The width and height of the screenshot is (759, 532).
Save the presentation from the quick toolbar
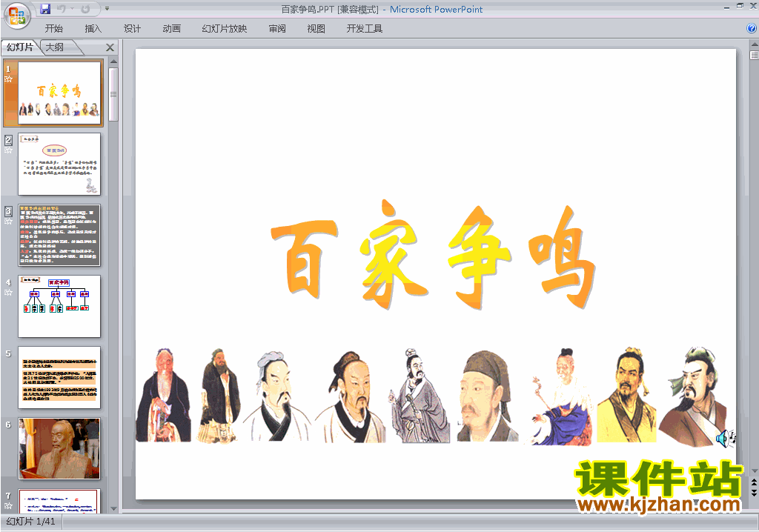tap(45, 9)
